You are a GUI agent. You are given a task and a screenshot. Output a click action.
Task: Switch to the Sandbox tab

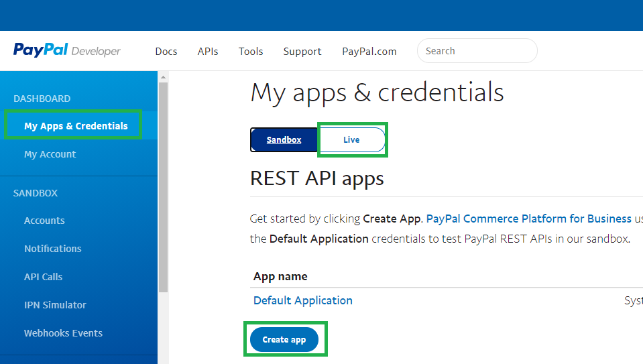(x=284, y=140)
